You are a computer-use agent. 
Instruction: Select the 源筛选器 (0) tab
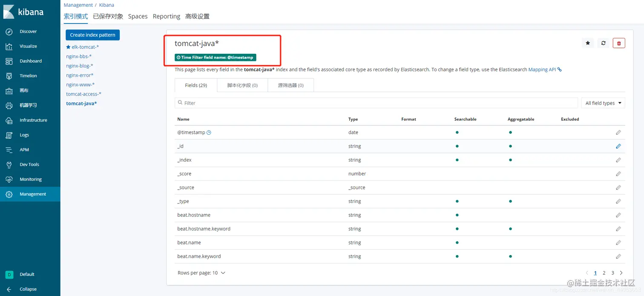[x=291, y=85]
